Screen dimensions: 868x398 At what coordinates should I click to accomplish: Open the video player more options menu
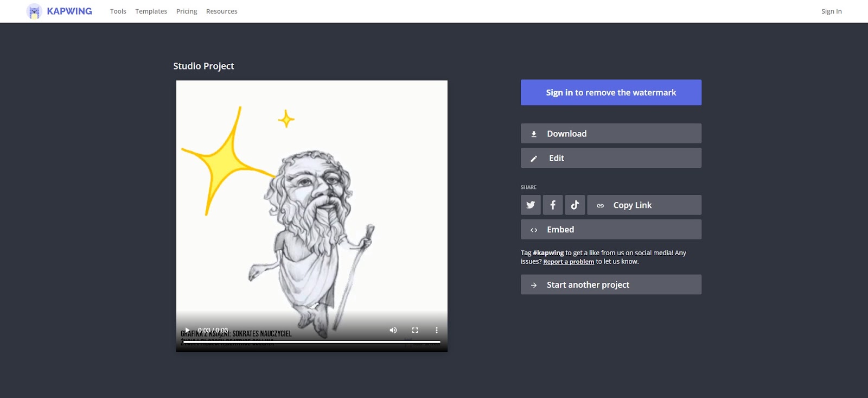(x=437, y=330)
